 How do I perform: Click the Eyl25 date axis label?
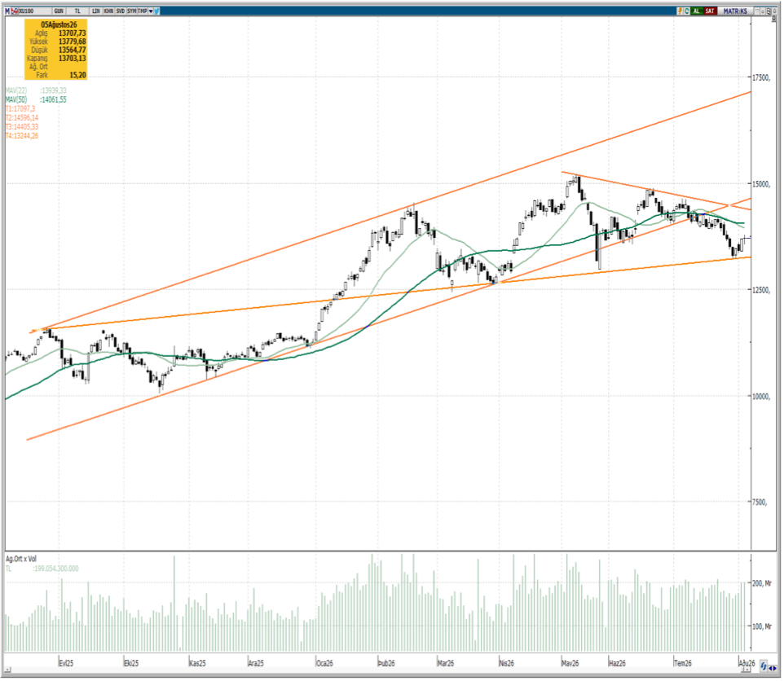coord(66,663)
